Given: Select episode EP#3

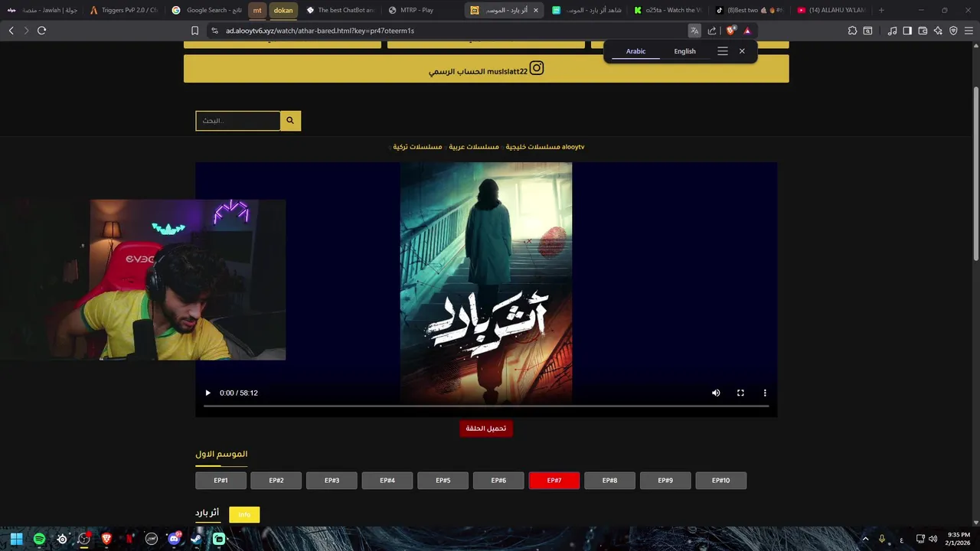Looking at the screenshot, I should pos(332,481).
